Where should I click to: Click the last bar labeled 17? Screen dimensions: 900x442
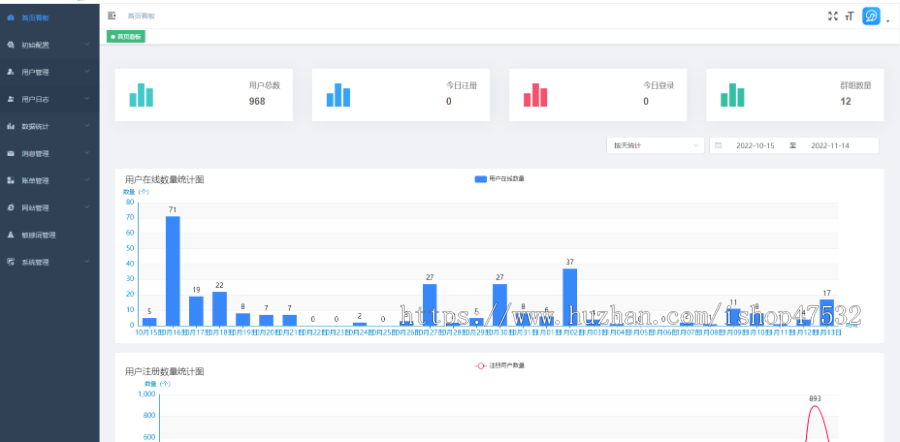(827, 313)
